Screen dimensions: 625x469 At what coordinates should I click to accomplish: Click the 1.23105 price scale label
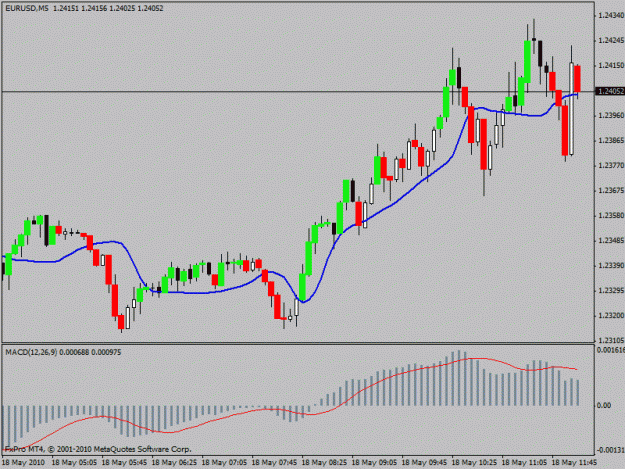point(611,340)
